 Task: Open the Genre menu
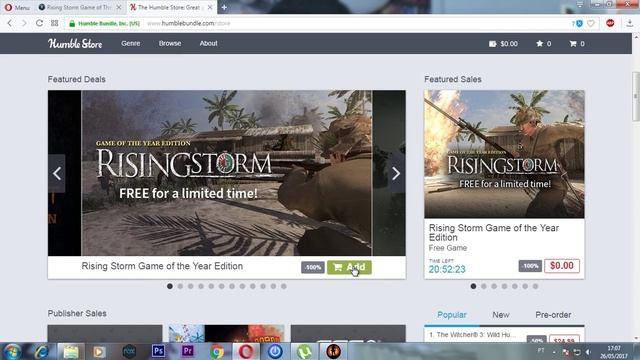click(x=131, y=43)
